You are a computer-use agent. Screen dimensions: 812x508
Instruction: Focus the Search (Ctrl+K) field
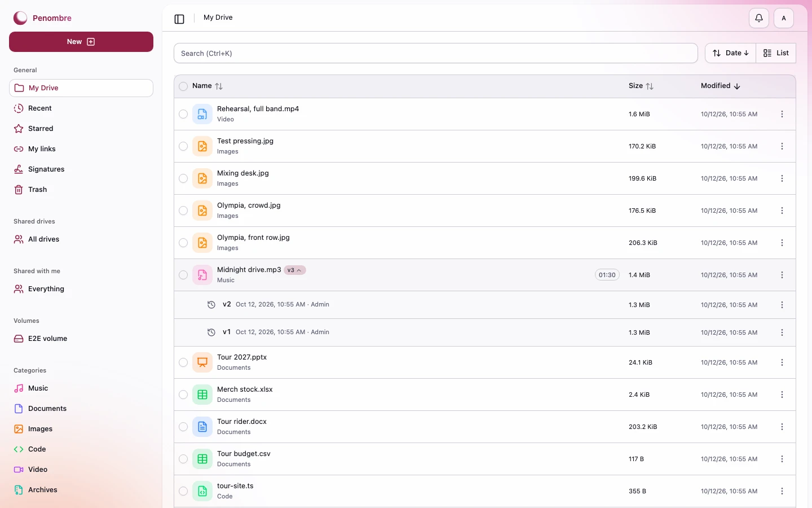pos(436,53)
